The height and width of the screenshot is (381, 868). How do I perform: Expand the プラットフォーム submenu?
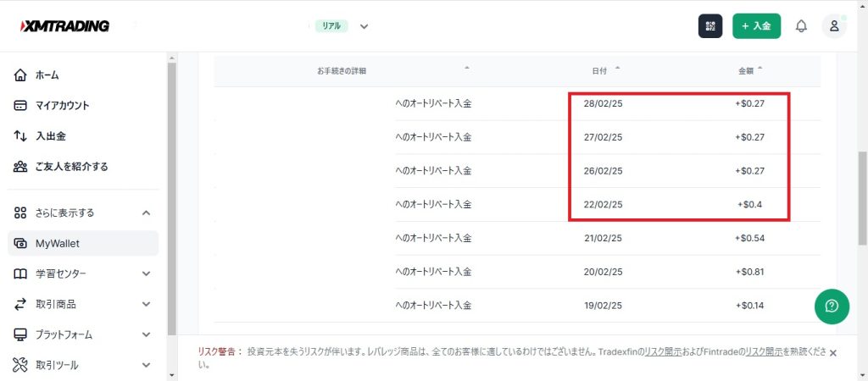(x=146, y=335)
